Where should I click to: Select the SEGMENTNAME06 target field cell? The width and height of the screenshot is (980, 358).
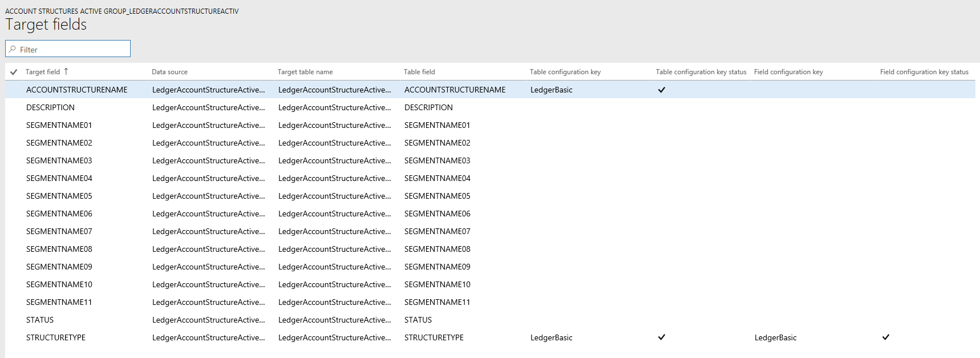[59, 214]
